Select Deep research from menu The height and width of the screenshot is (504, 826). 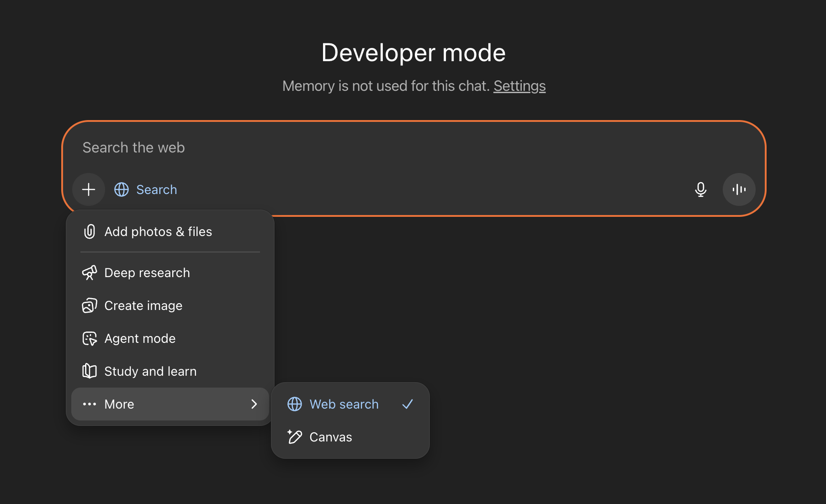[x=147, y=273]
